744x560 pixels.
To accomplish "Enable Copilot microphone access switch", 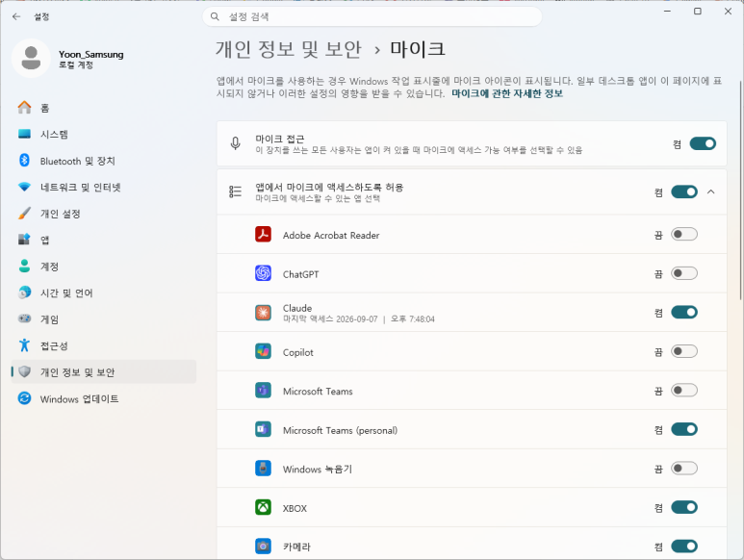I will (684, 351).
